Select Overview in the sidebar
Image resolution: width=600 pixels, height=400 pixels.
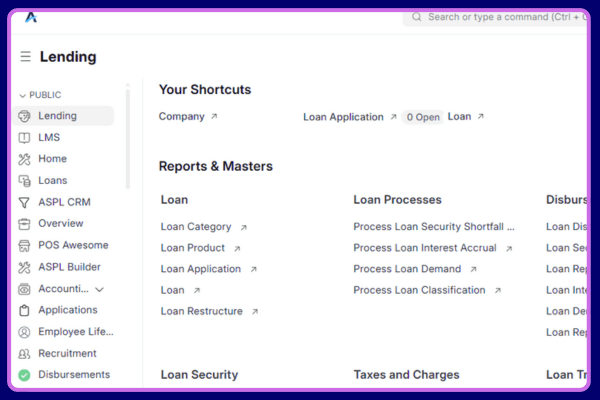point(61,223)
